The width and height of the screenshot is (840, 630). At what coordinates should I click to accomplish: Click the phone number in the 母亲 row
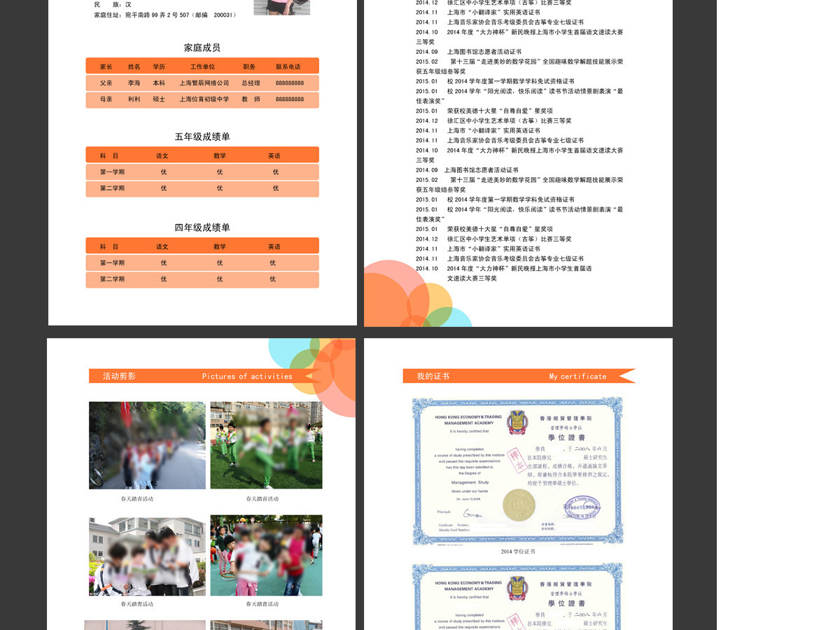point(290,99)
